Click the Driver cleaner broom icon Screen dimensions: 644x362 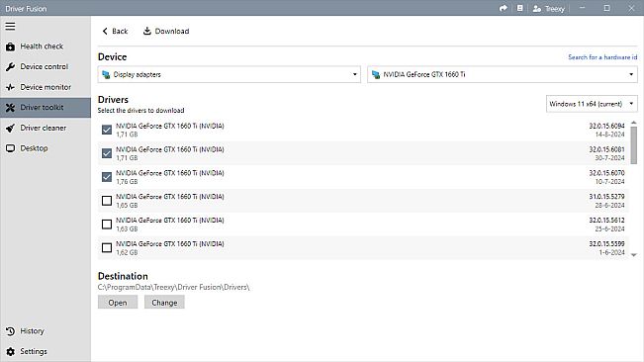point(10,128)
